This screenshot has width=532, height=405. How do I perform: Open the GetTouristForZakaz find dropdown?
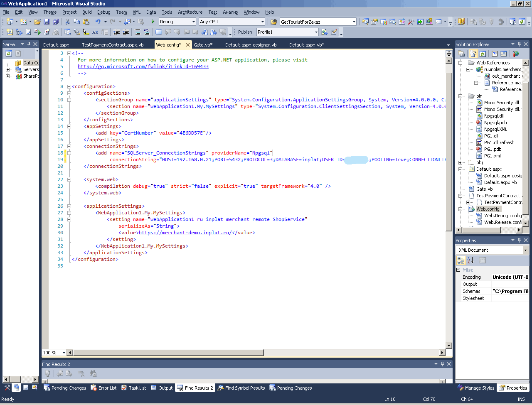354,22
